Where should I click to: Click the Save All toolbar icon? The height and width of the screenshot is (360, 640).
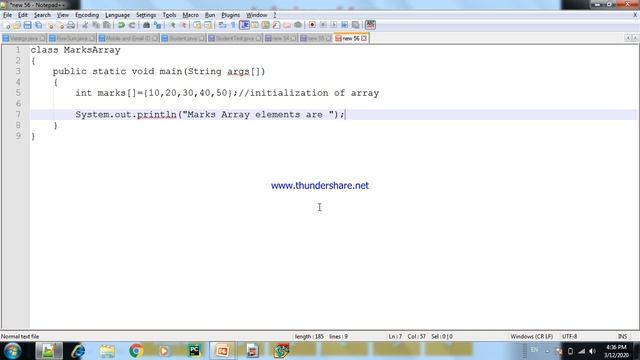[38, 25]
